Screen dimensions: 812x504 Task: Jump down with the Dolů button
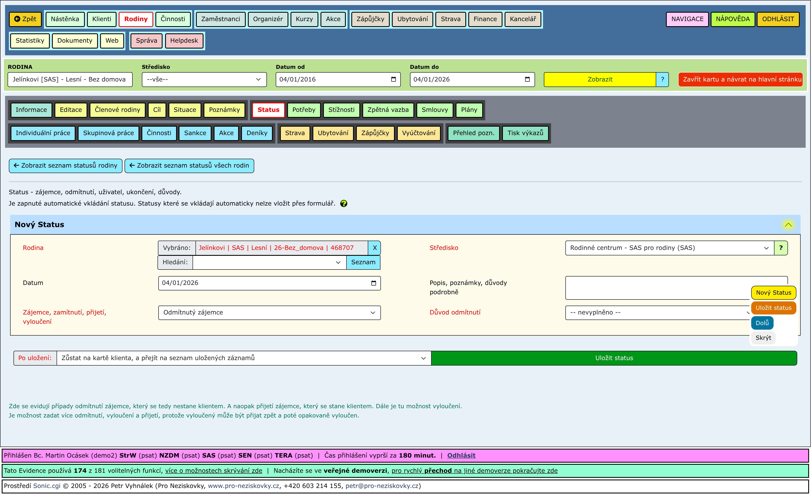pyautogui.click(x=762, y=323)
